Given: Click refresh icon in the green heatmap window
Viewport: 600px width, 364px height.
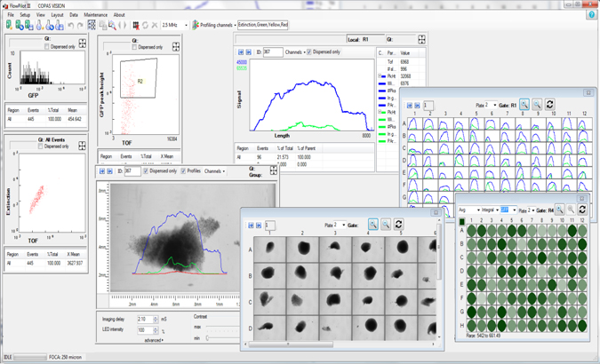Looking at the screenshot, I should pos(582,210).
